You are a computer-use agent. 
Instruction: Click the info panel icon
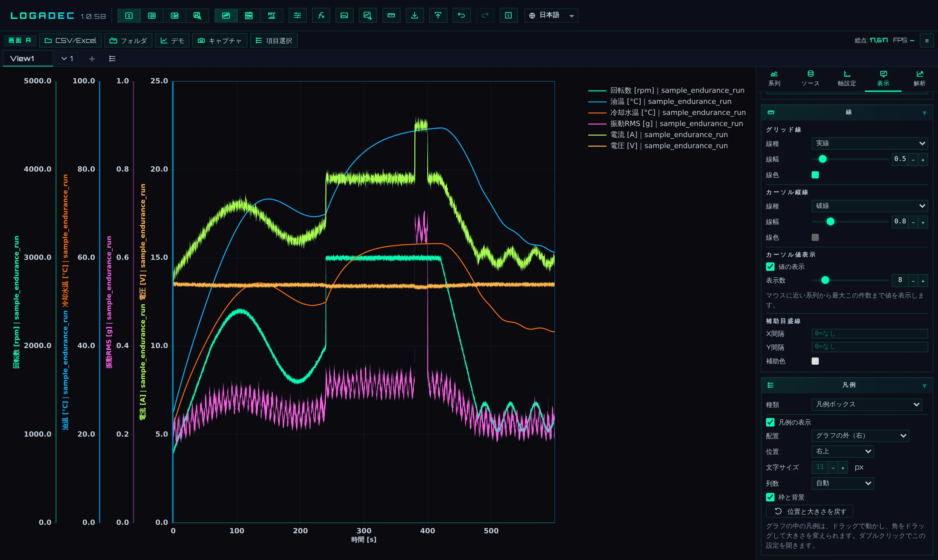click(x=508, y=16)
